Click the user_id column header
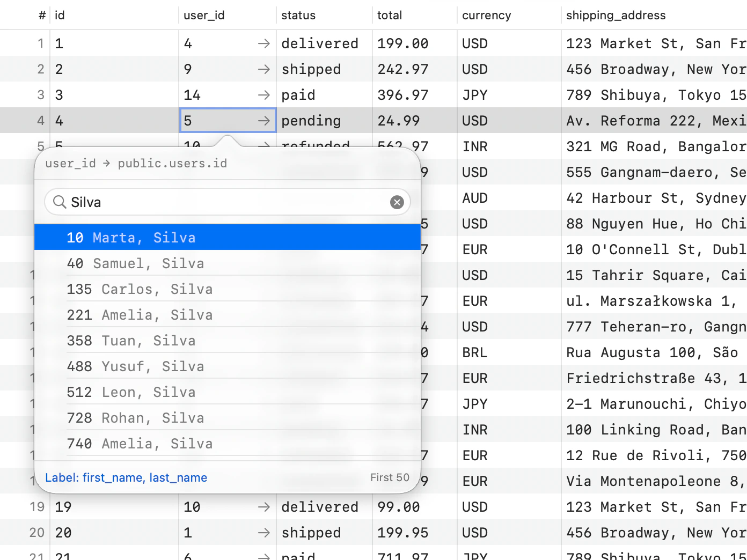747x560 pixels. coord(227,15)
